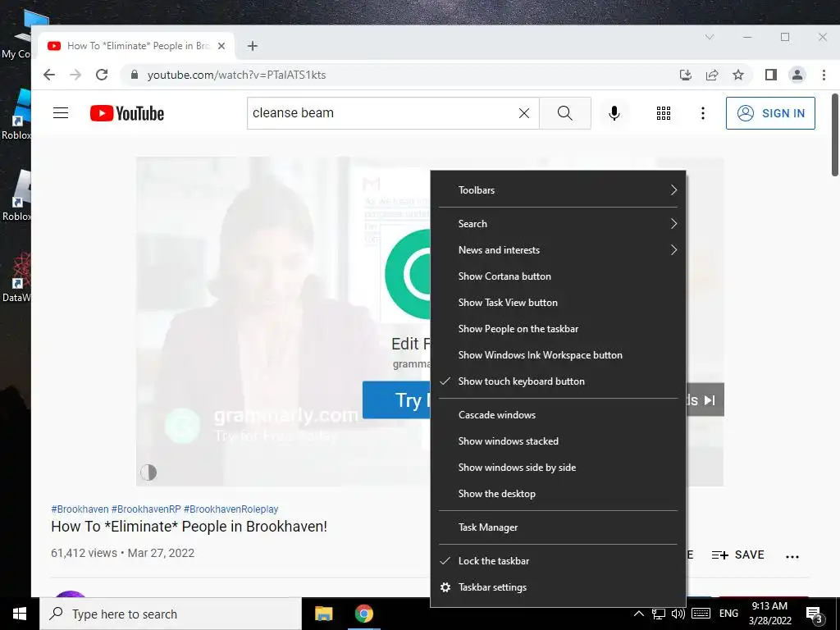
Task: Click the YouTube logo
Action: click(x=127, y=113)
